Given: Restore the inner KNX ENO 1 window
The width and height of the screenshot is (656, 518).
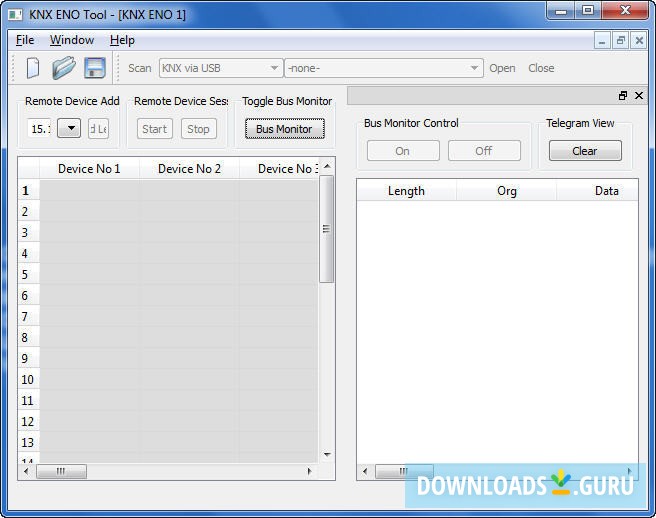Looking at the screenshot, I should [x=621, y=41].
